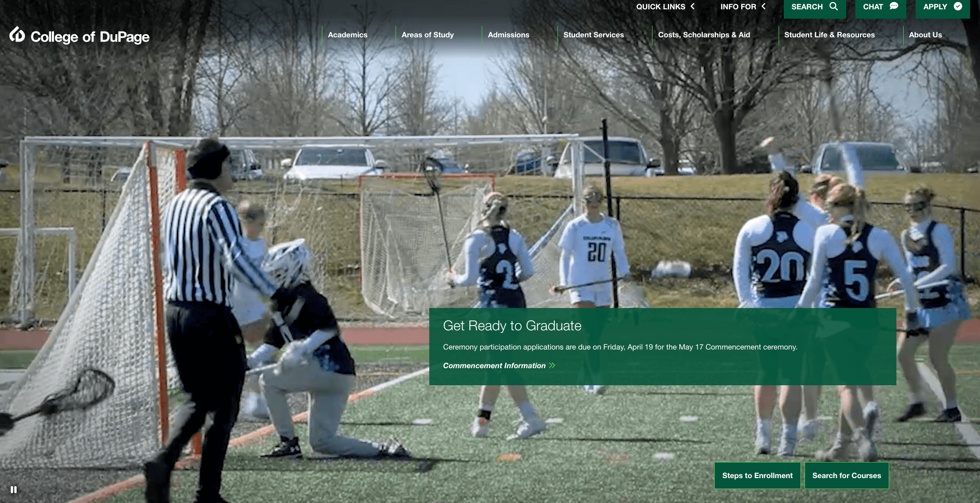980x503 pixels.
Task: Select Student Services in the navigation
Action: 593,35
